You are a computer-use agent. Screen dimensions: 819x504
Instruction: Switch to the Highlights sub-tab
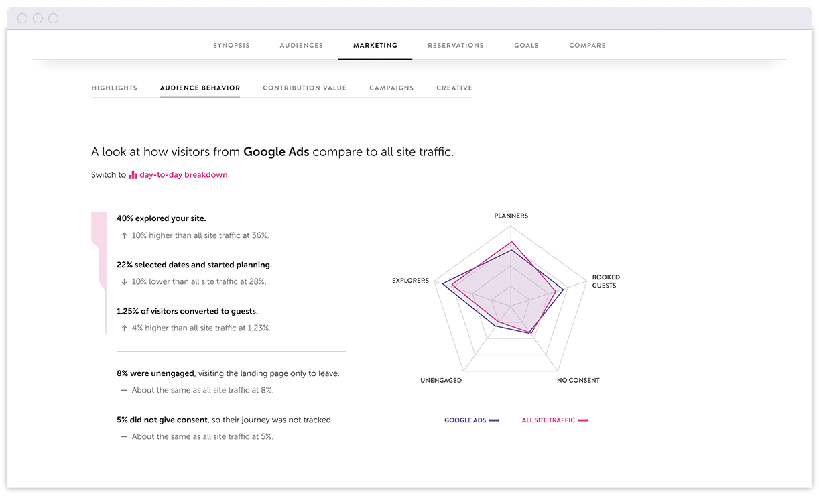pos(115,88)
